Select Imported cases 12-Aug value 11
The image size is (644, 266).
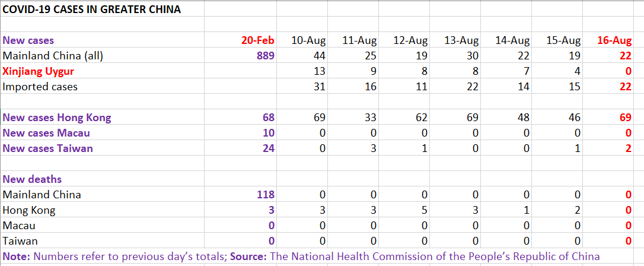pos(420,87)
